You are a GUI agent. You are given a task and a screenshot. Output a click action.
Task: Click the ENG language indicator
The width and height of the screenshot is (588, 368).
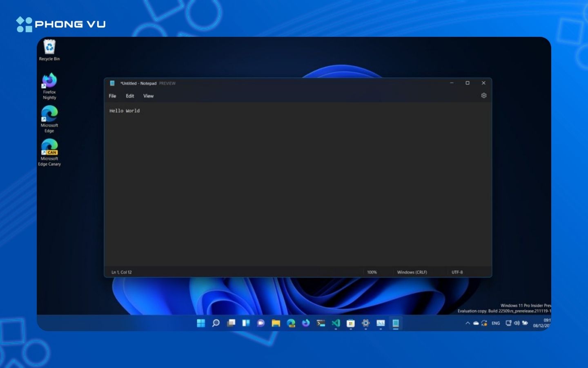click(x=496, y=323)
